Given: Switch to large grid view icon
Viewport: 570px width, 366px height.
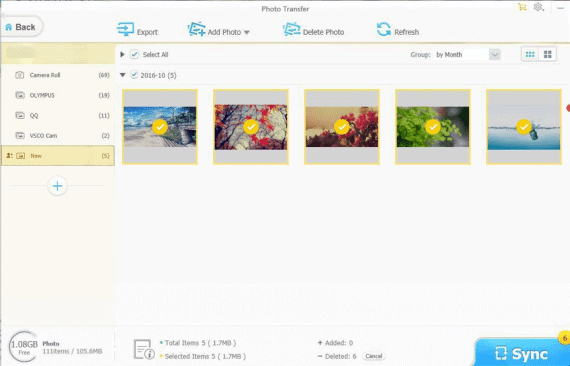Looking at the screenshot, I should click(547, 55).
